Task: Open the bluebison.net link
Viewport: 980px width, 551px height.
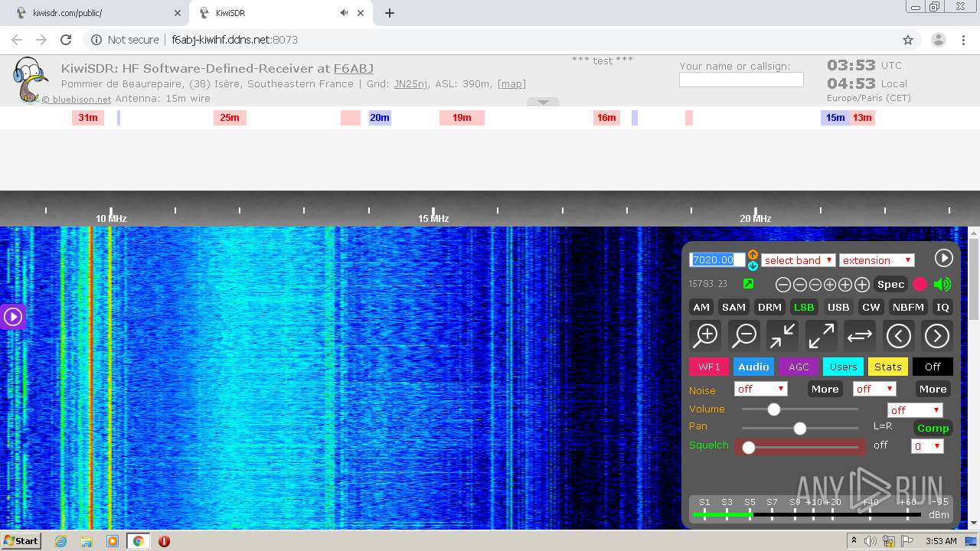Action: (x=77, y=99)
